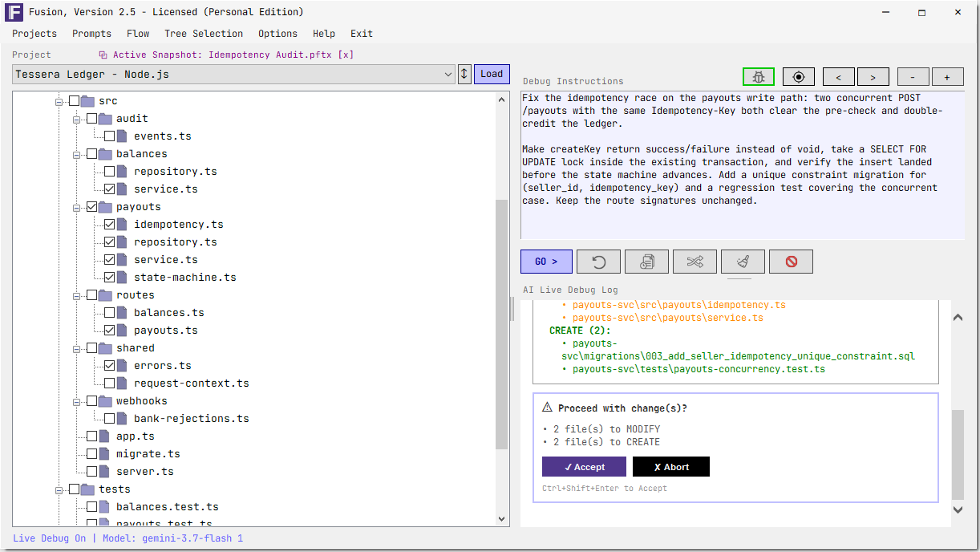Screen dimensions: 980x552
Task: Click the Exit menu item
Action: pos(362,34)
